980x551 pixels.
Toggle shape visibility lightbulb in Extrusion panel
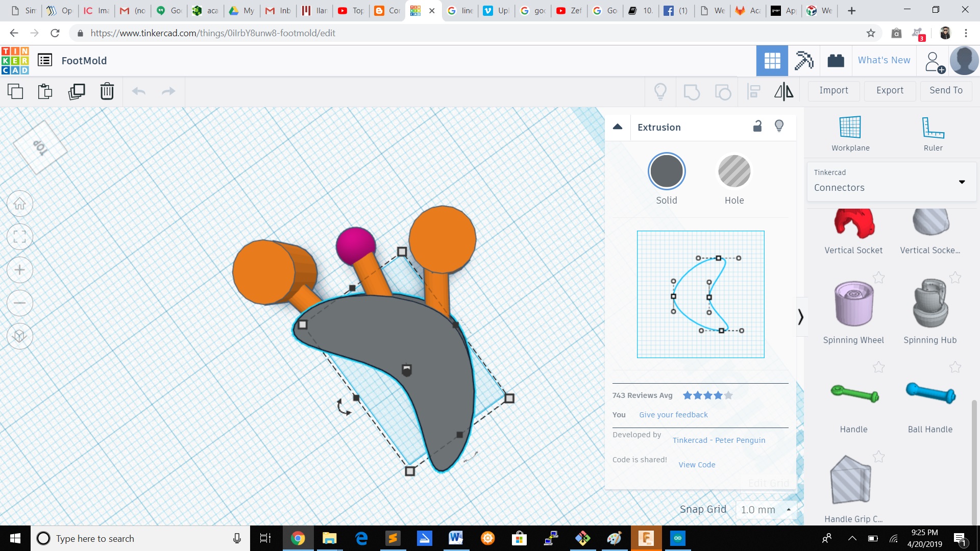coord(779,126)
